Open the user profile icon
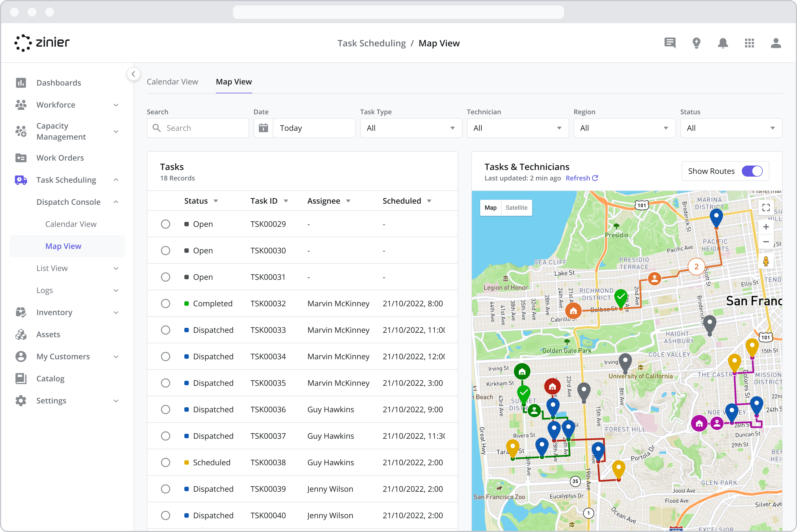Viewport: 797px width, 532px height. pos(776,43)
